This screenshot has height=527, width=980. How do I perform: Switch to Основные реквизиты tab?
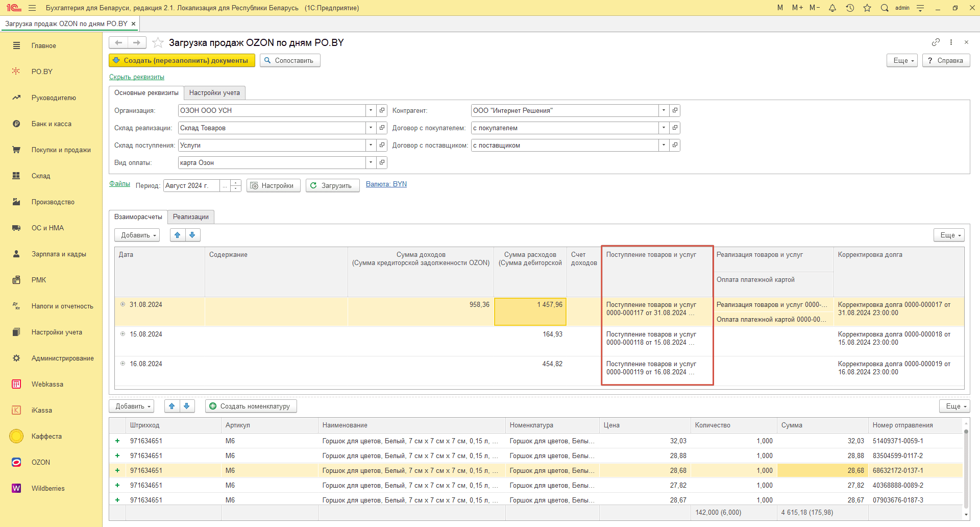146,92
